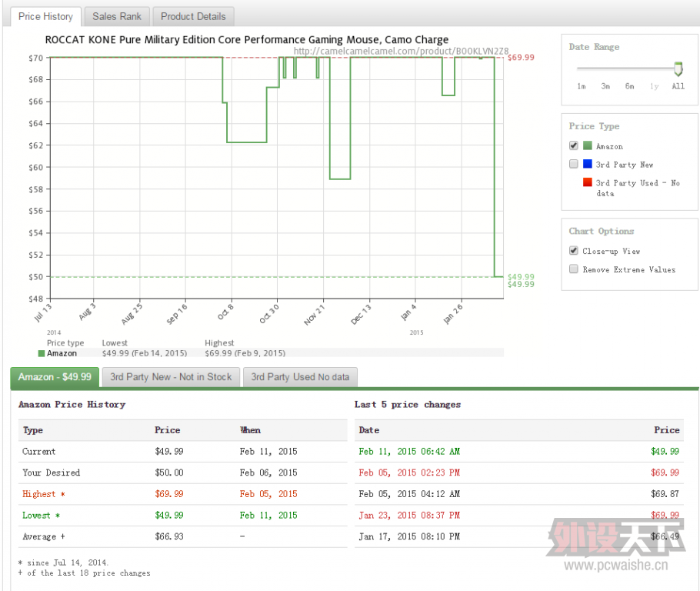Click Lowest value $49.99 (Feb 14, 2015)
Screen dimensions: 700x591
pyautogui.click(x=144, y=353)
